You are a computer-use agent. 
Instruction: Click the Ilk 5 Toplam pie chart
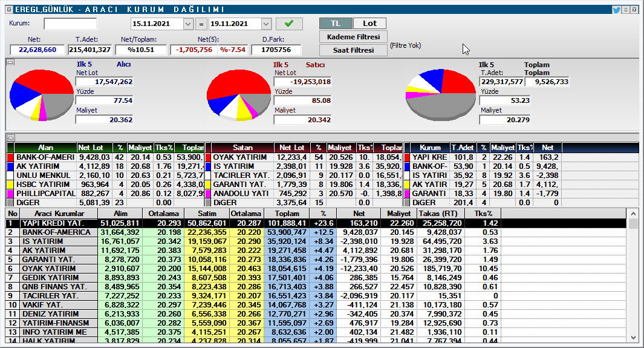pos(440,95)
